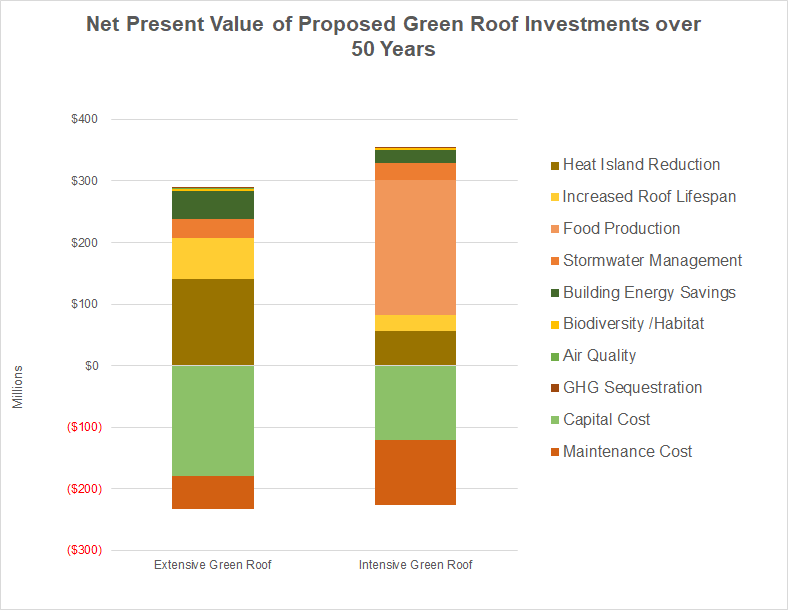Click the $400 axis value
The image size is (788, 610).
point(84,119)
